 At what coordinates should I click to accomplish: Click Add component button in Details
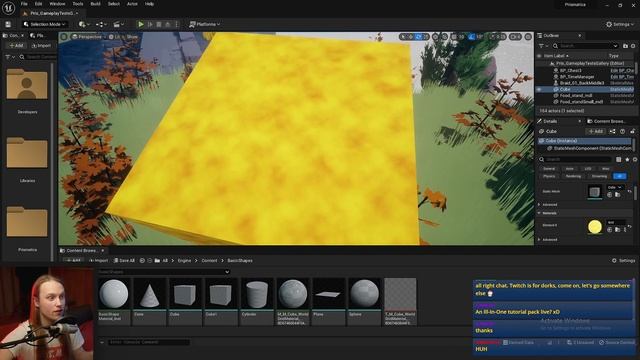(596, 131)
